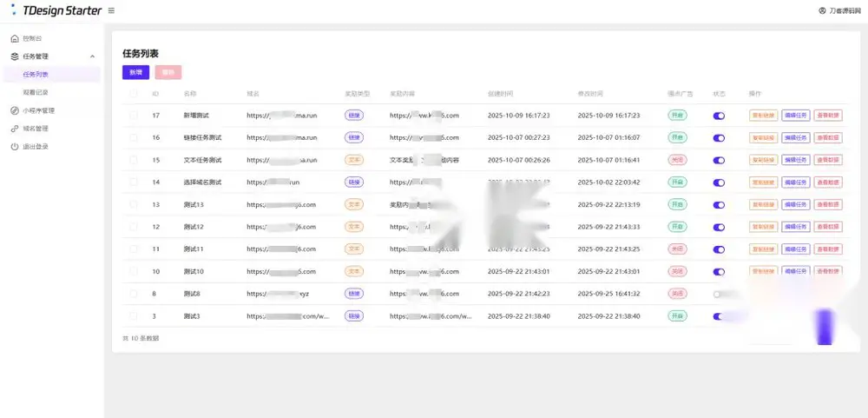Open the 任务列表 submenu item
The width and height of the screenshot is (868, 418).
(x=51, y=74)
